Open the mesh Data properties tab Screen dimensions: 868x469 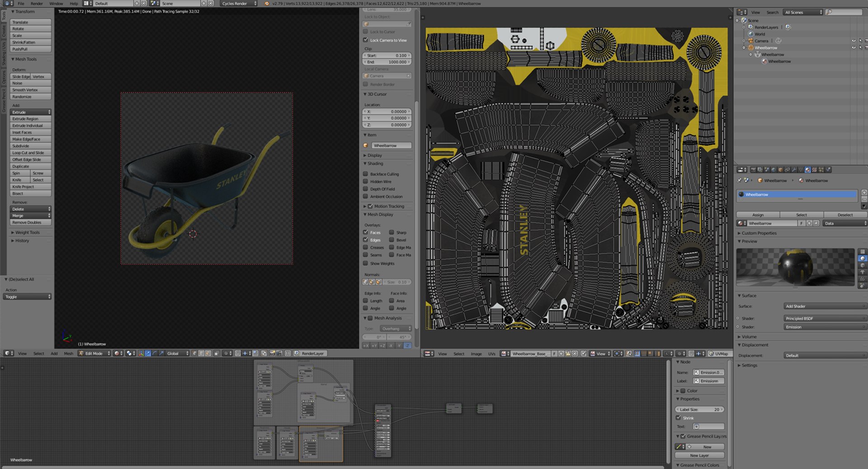point(801,170)
